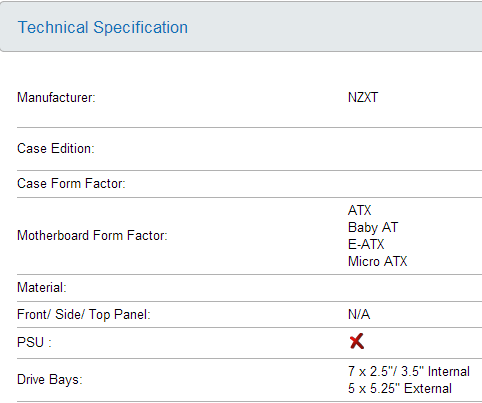Select the 5 x 5.25" External text
Image resolution: width=482 pixels, height=403 pixels.
[x=400, y=389]
